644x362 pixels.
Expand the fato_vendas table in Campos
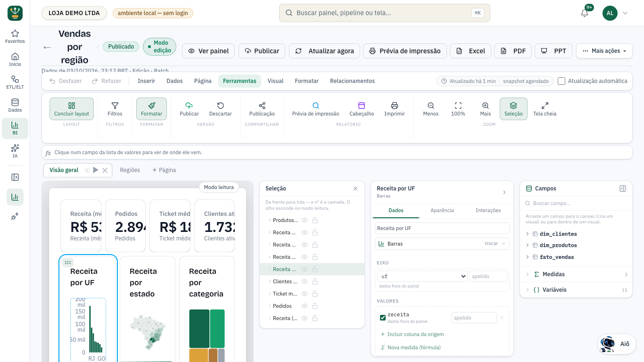527,257
